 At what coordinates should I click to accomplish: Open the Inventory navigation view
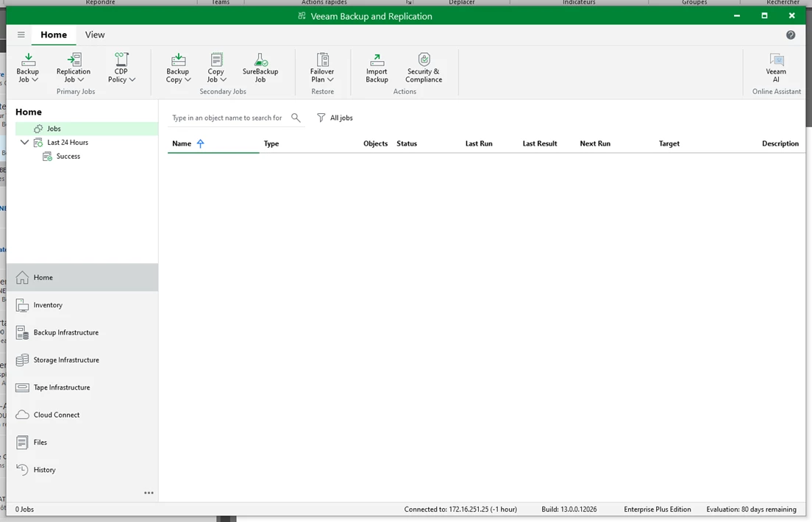pos(82,305)
